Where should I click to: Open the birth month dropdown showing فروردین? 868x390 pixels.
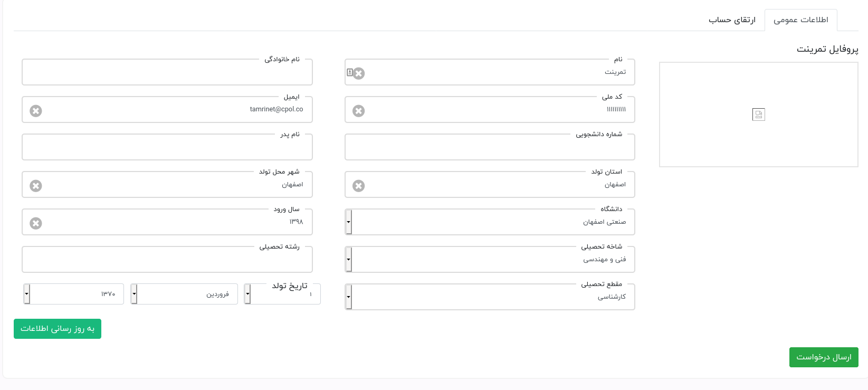pyautogui.click(x=184, y=294)
